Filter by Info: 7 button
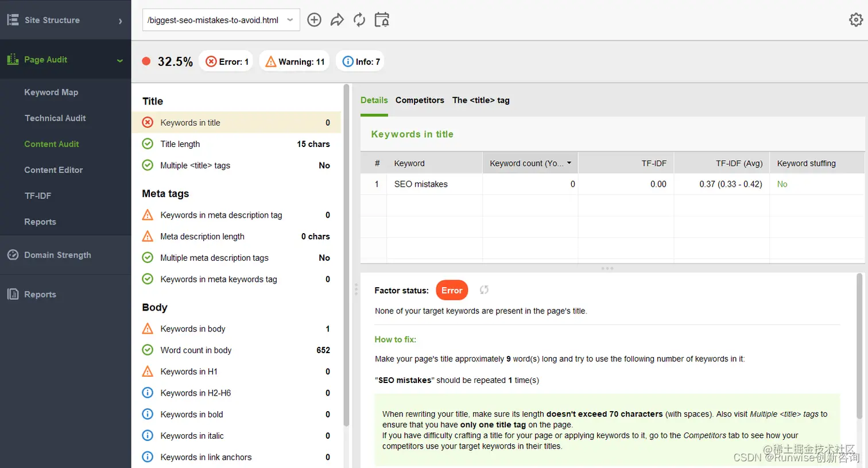The width and height of the screenshot is (868, 468). (361, 61)
